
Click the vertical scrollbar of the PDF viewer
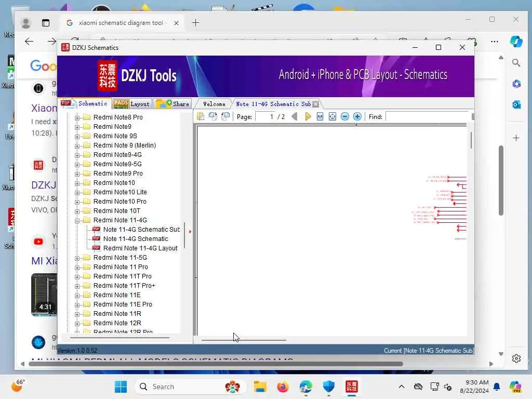point(471,140)
